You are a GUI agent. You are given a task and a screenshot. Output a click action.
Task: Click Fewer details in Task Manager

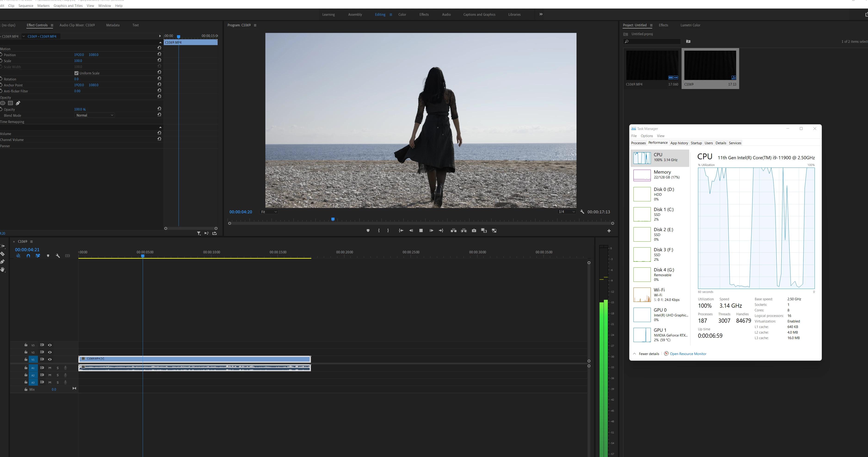tap(649, 354)
